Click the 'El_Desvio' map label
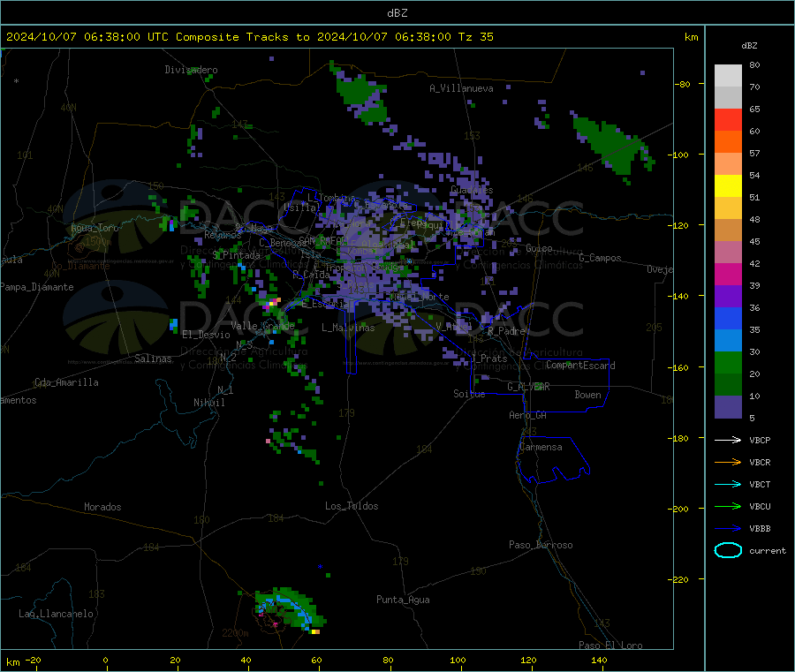 207,335
